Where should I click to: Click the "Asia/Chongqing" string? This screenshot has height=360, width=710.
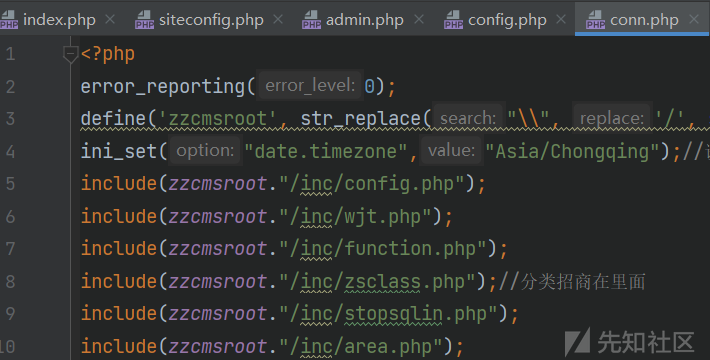click(572, 152)
